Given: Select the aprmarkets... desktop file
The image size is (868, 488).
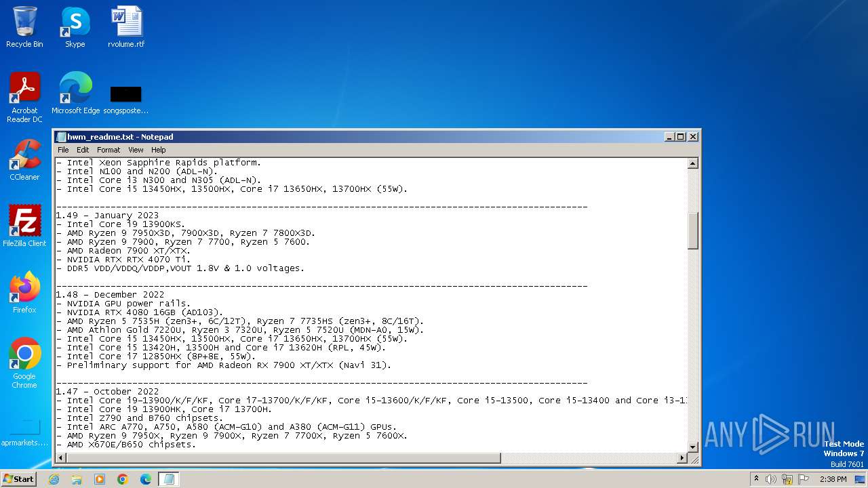Looking at the screenshot, I should pos(24,434).
